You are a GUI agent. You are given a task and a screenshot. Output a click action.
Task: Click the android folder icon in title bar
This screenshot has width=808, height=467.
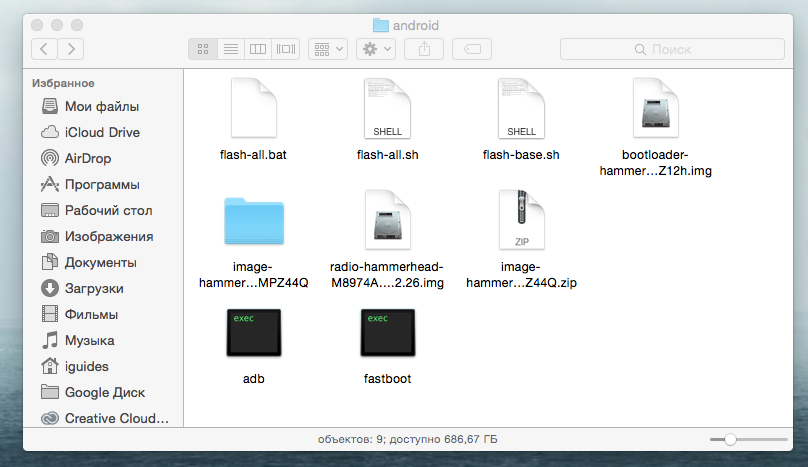(381, 25)
